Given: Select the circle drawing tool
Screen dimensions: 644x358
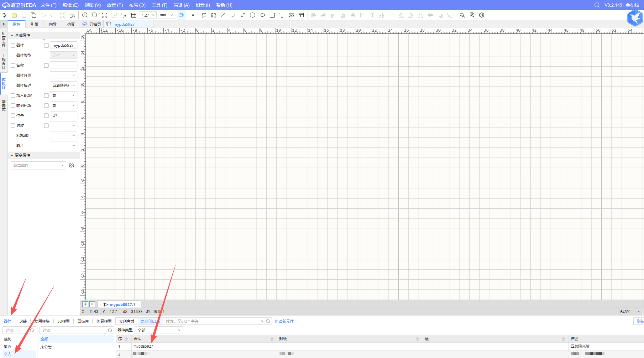Looking at the screenshot, I should point(253,15).
